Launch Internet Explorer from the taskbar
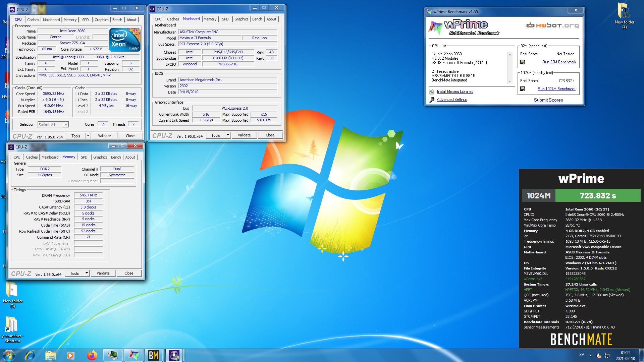Screen dimensions: 644x362 (x=30, y=355)
